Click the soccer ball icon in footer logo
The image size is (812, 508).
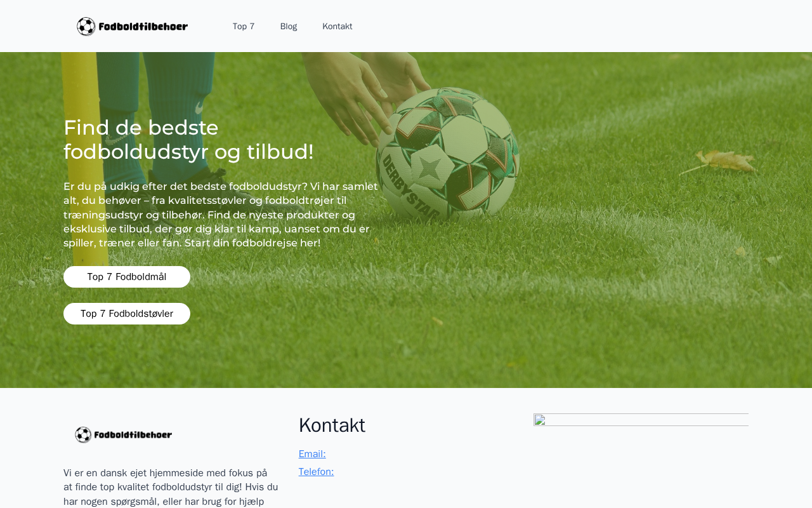coord(83,435)
